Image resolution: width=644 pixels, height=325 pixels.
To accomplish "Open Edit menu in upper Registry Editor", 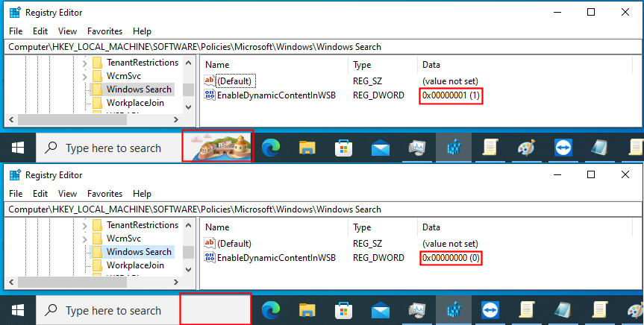I will click(x=40, y=31).
